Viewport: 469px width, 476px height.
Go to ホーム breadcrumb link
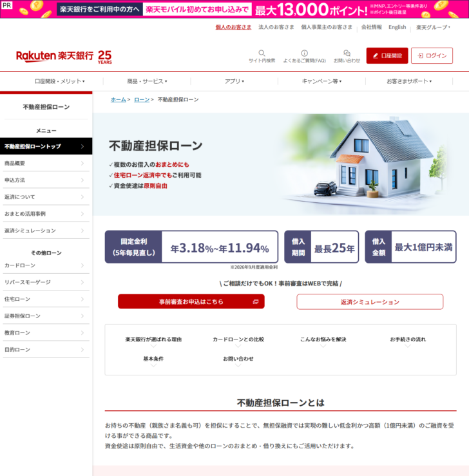click(x=119, y=100)
